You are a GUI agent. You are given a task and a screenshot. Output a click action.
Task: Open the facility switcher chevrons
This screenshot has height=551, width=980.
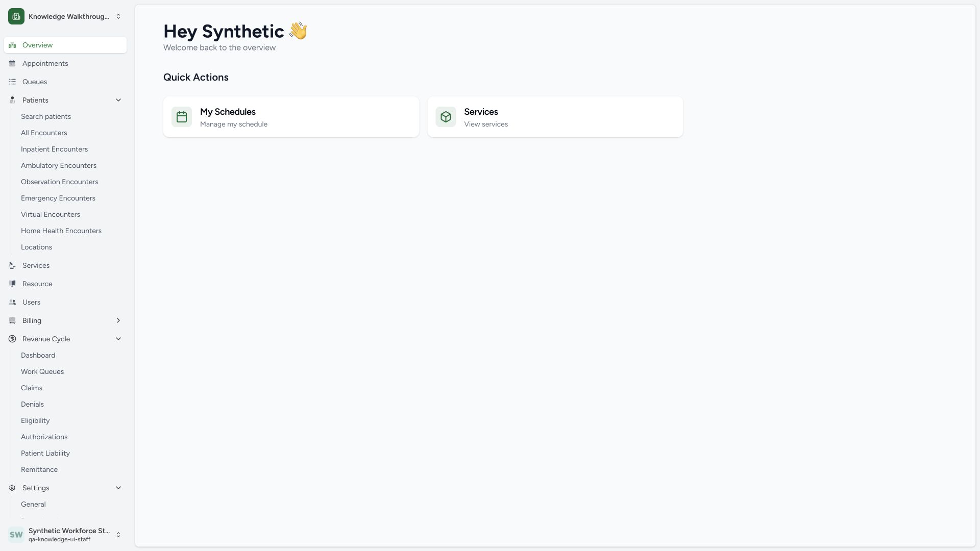[118, 16]
